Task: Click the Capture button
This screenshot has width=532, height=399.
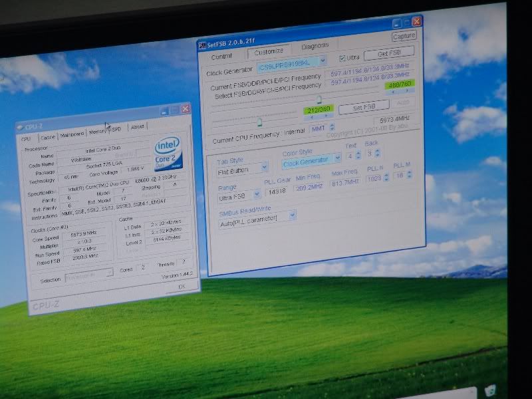Action: (x=404, y=36)
